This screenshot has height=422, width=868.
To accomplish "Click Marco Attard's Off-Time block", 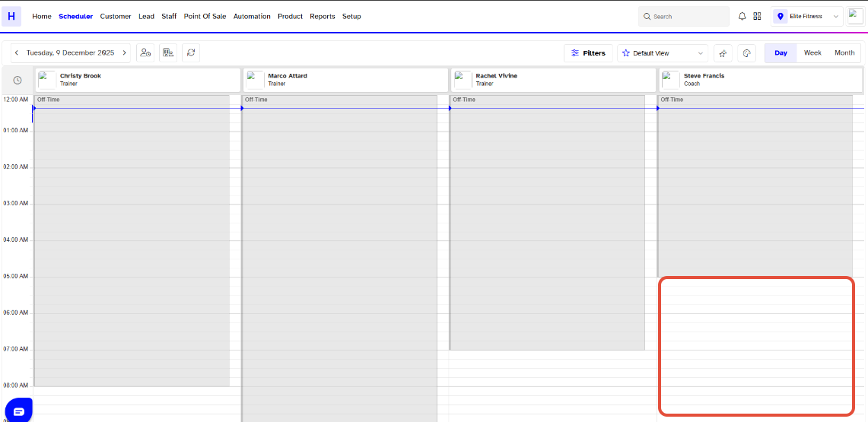I will pyautogui.click(x=339, y=259).
